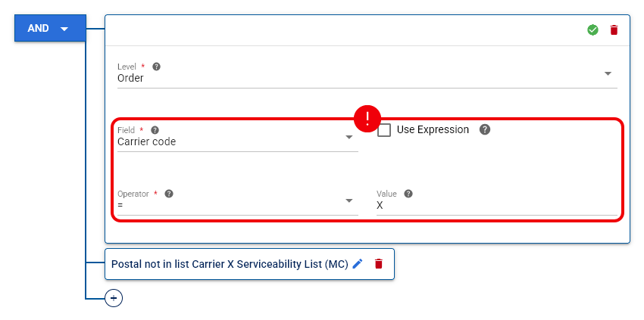Open the Field dropdown showing Carrier code
The height and width of the screenshot is (320, 644).
[x=237, y=141]
